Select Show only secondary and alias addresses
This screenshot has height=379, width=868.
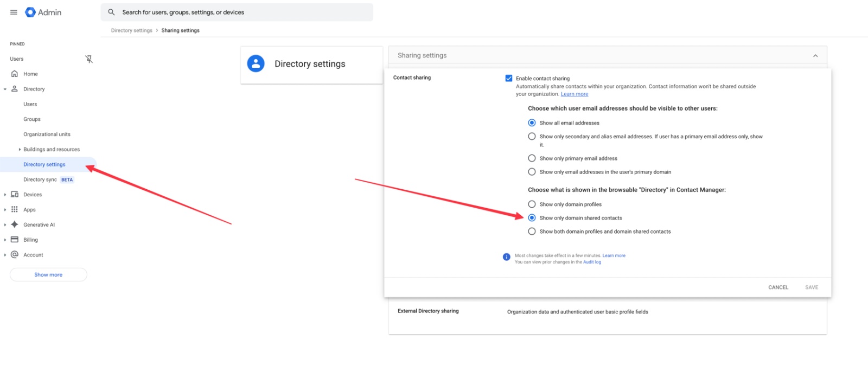pyautogui.click(x=532, y=136)
